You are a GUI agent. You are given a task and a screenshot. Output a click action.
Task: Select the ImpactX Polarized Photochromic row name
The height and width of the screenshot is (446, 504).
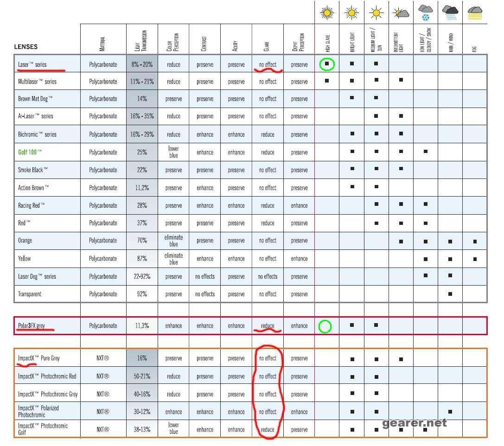pos(38,411)
